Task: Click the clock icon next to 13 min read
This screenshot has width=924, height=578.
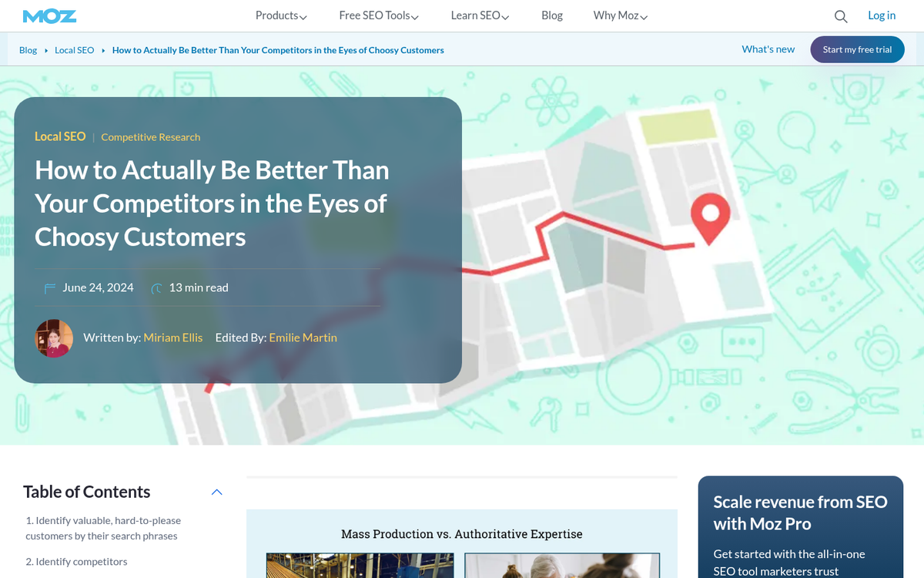Action: 156,287
